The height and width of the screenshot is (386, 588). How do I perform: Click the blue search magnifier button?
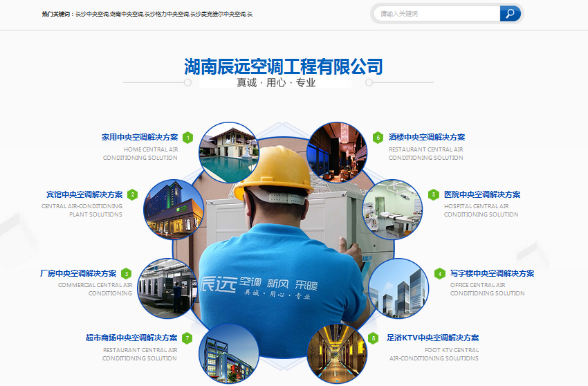point(510,14)
